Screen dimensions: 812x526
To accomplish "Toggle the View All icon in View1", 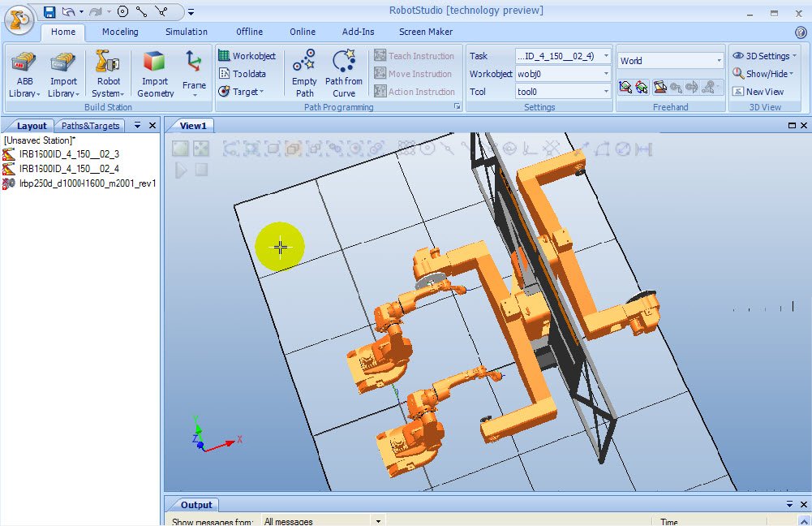I will pyautogui.click(x=180, y=149).
